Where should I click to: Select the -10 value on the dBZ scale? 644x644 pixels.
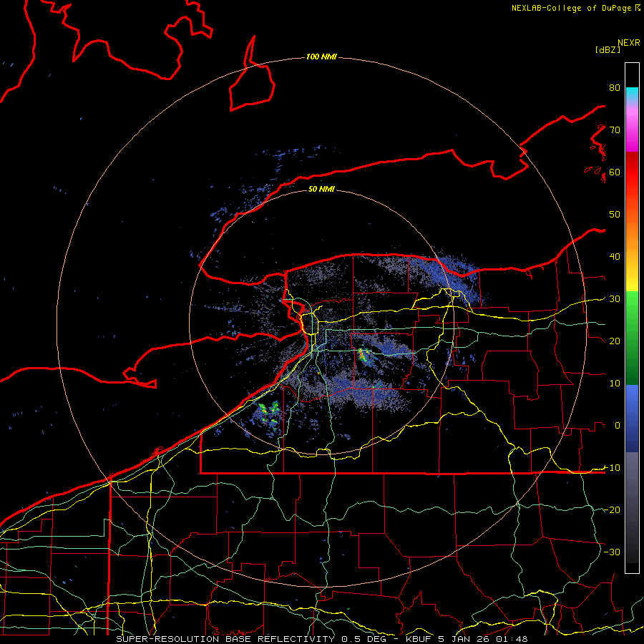(x=612, y=468)
